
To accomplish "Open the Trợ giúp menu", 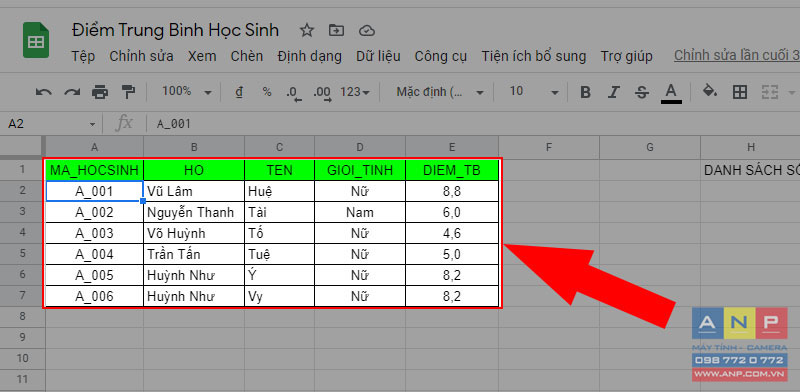I will tap(627, 56).
